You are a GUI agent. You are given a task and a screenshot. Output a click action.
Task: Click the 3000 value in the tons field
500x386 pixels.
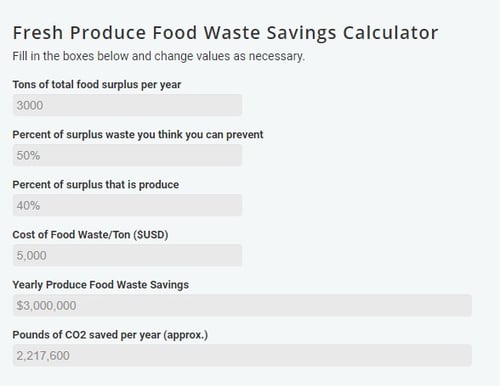click(x=30, y=105)
